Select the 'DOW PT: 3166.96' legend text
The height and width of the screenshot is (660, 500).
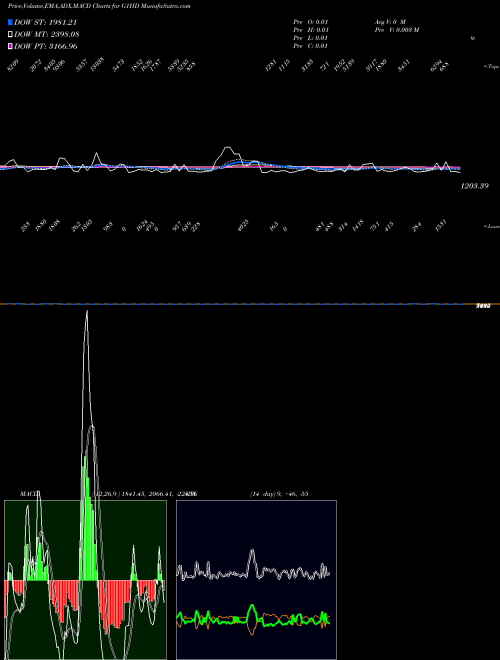click(x=45, y=46)
